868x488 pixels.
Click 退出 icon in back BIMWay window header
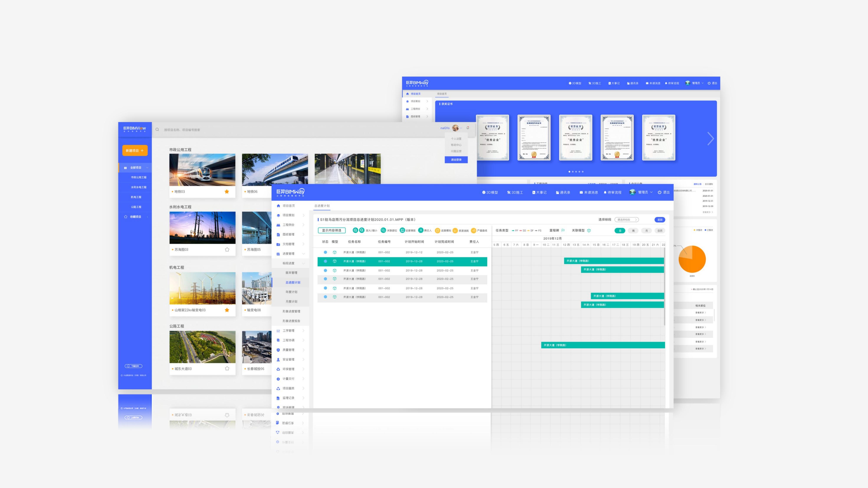pyautogui.click(x=709, y=83)
